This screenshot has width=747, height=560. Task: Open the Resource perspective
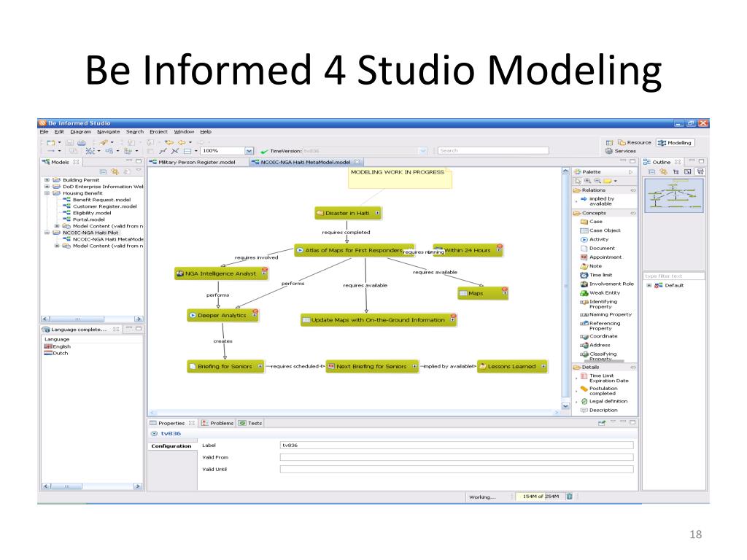pos(635,142)
